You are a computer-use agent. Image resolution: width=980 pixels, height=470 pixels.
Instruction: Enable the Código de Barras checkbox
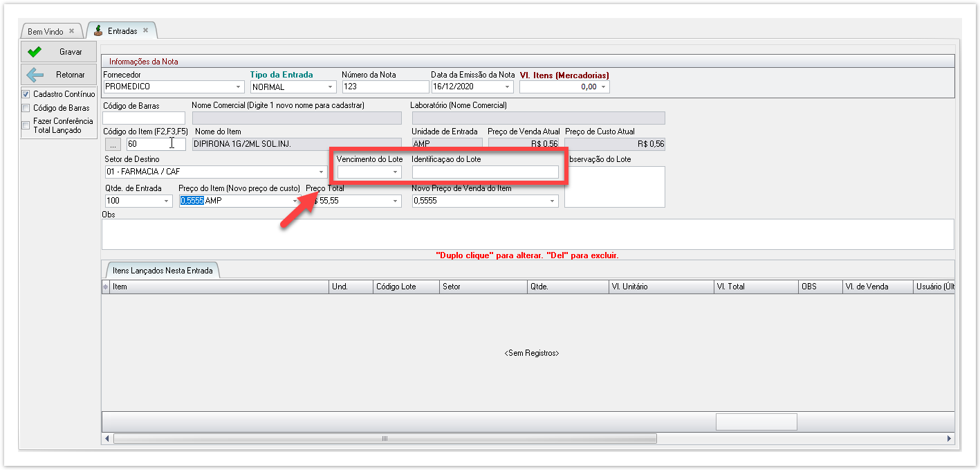pyautogui.click(x=26, y=108)
